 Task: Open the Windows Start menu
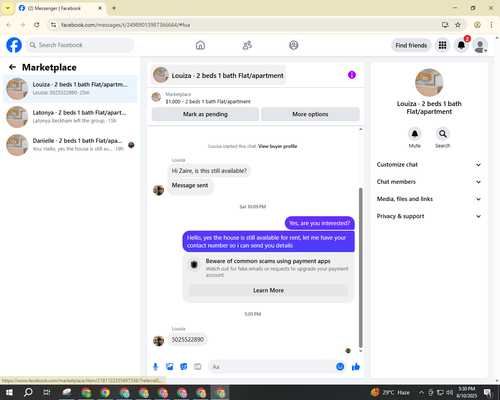[9, 392]
